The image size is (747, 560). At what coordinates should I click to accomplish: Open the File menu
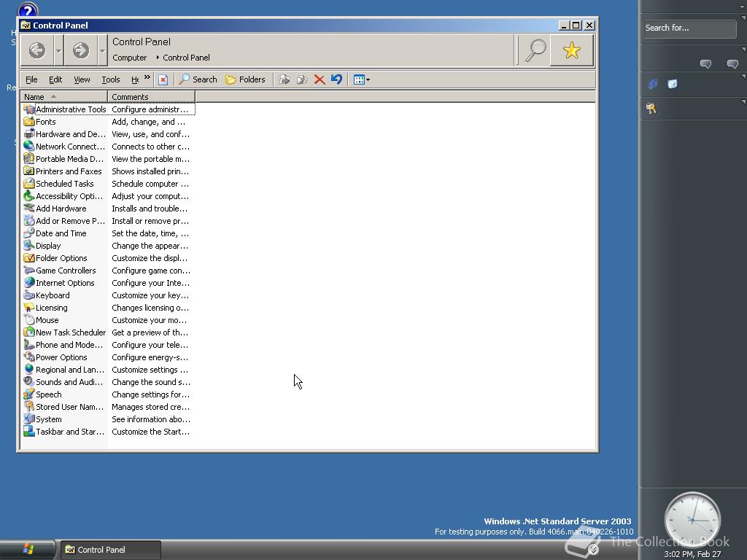pyautogui.click(x=31, y=79)
